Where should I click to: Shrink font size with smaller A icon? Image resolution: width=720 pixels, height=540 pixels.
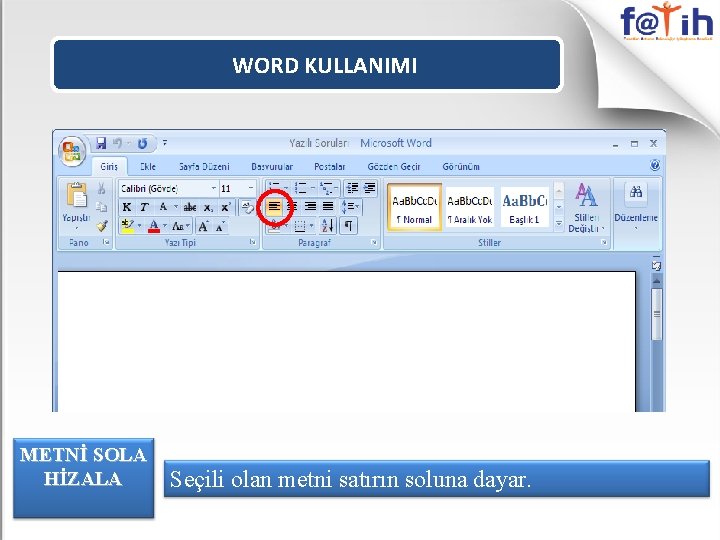[220, 226]
